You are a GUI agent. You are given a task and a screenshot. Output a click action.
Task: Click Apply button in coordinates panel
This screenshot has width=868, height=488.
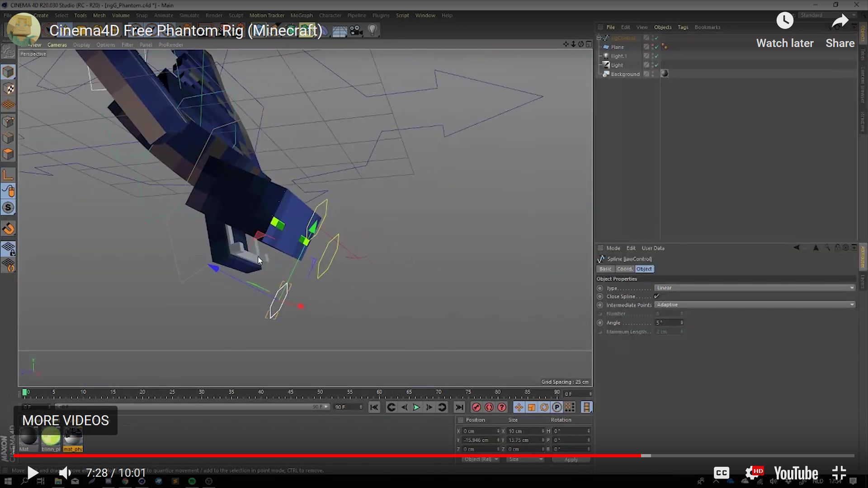click(x=571, y=460)
